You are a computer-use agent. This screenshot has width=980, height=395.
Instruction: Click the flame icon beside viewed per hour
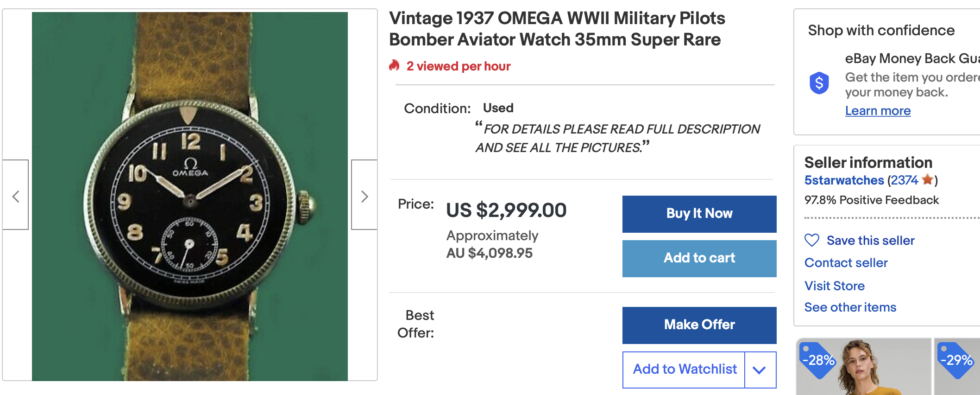(x=394, y=66)
